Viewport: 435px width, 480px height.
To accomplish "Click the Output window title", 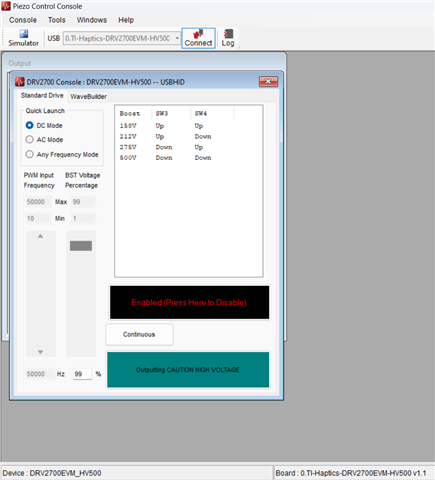I will point(20,63).
